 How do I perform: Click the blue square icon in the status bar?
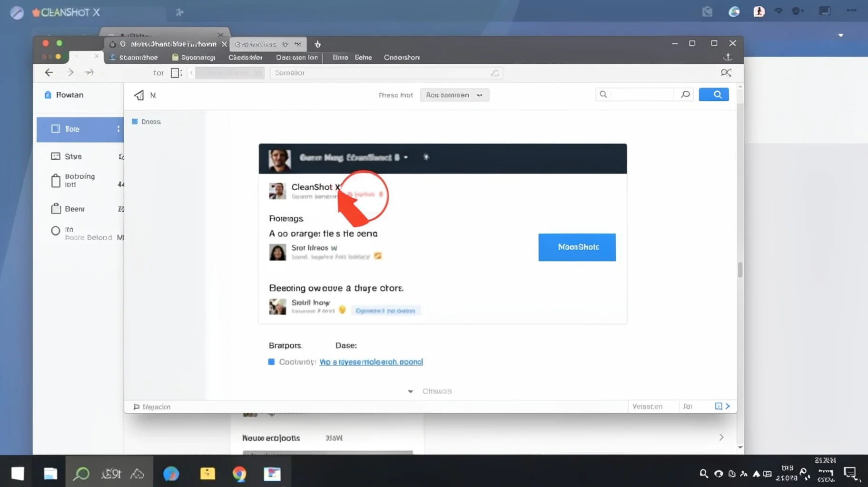[x=719, y=406]
